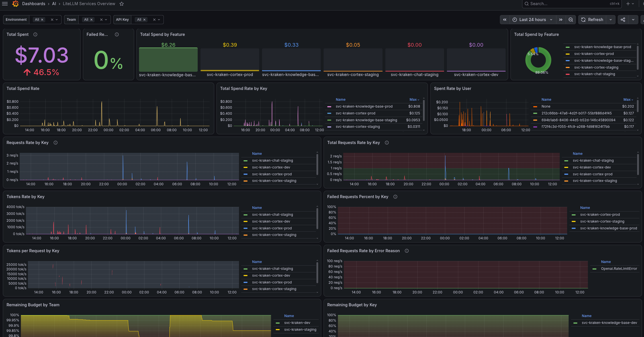Screen dimensions: 644x337
Task: Click LiteLLM Services Overview breadcrumb
Action: (x=89, y=4)
